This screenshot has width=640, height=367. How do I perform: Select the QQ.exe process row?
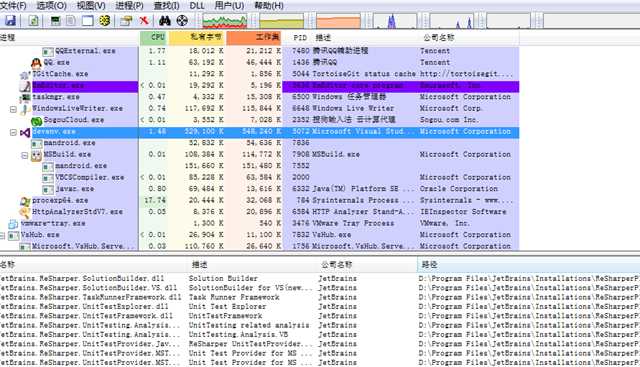pos(260,63)
